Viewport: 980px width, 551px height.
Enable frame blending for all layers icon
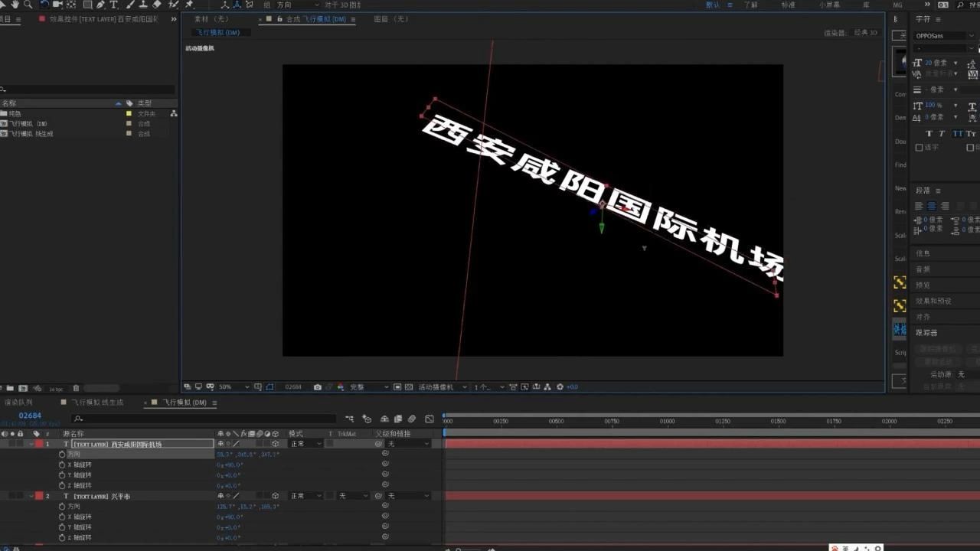(x=398, y=419)
